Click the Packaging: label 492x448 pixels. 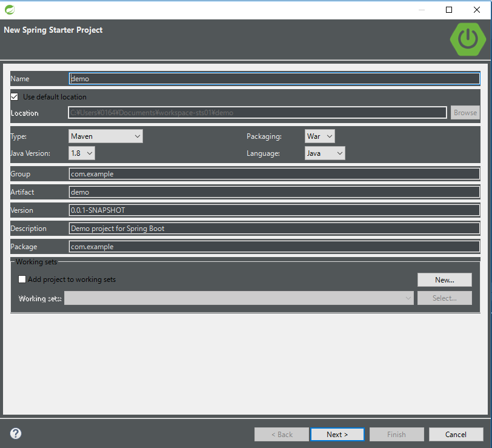point(264,136)
